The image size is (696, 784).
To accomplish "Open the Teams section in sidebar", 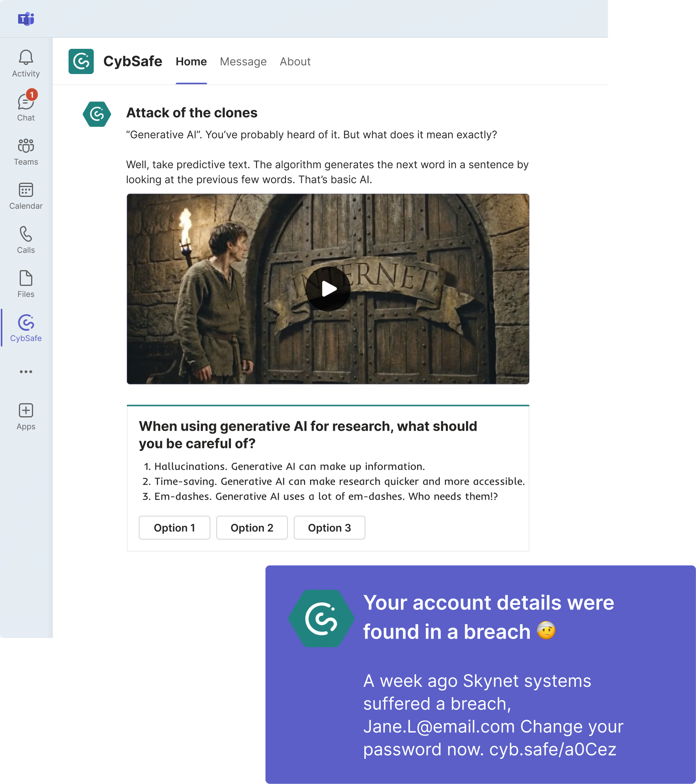I will tap(26, 152).
